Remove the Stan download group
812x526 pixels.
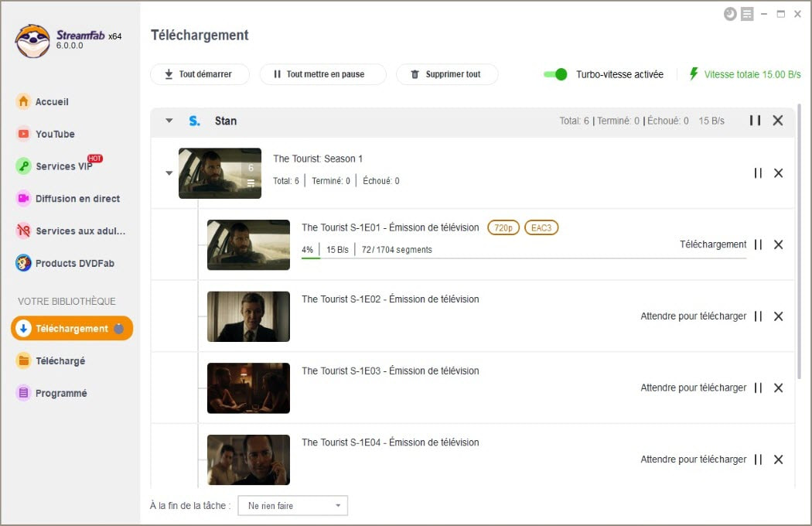tap(777, 121)
